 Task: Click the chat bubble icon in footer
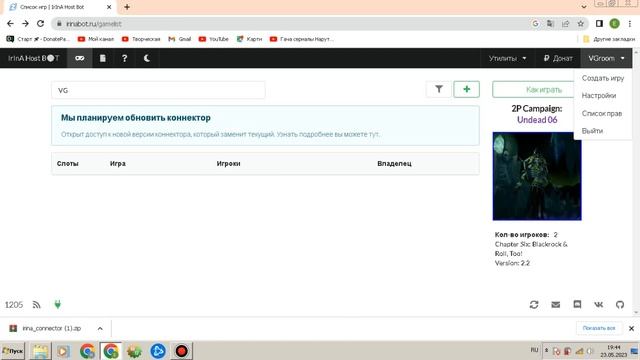click(x=577, y=304)
